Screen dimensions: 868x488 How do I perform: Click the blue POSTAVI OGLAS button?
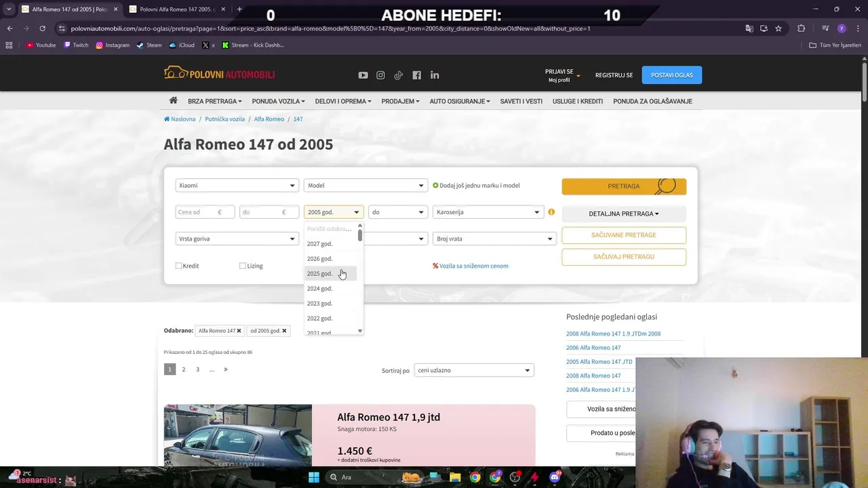672,75
